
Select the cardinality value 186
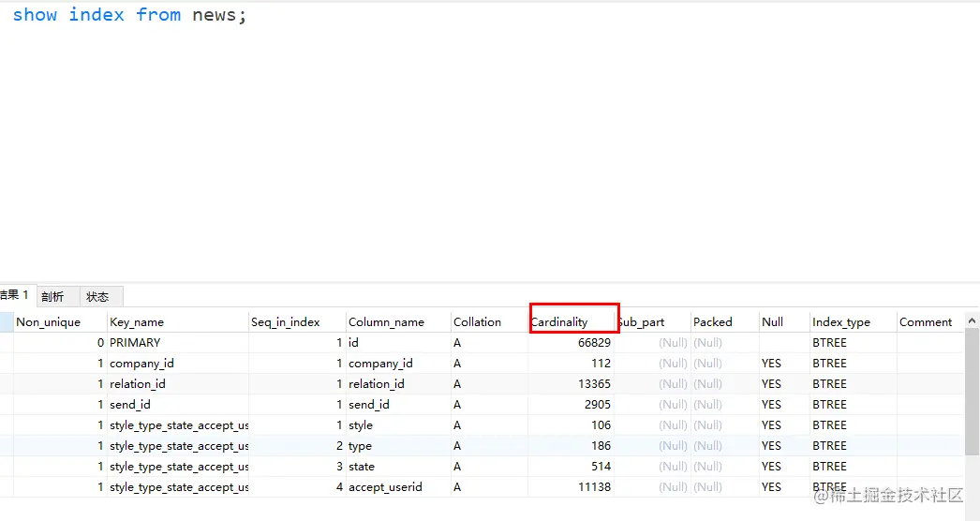click(x=572, y=446)
